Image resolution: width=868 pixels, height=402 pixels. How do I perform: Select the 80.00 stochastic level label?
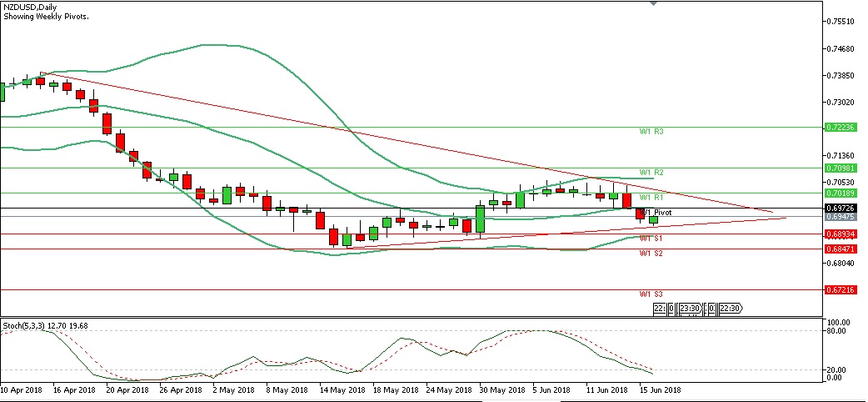click(836, 331)
